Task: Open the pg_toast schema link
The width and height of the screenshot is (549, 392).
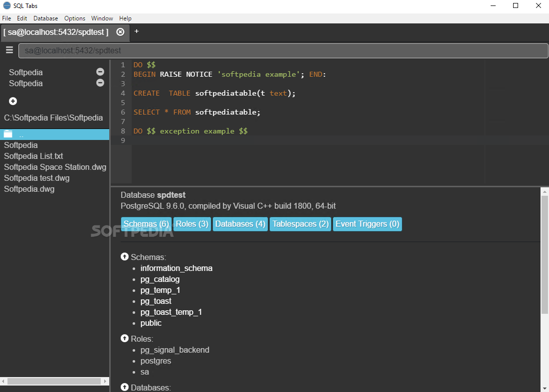Action: point(156,301)
